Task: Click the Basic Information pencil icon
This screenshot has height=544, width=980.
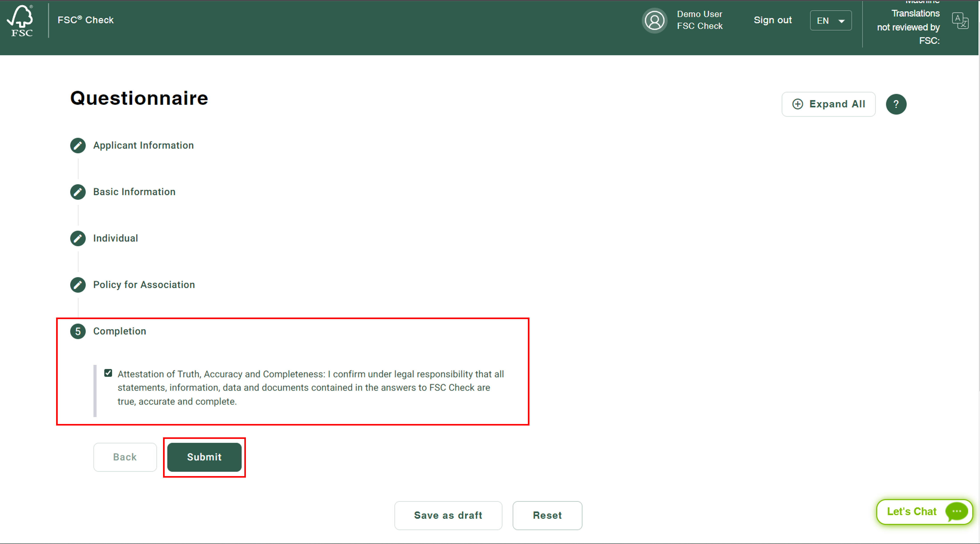Action: point(78,192)
